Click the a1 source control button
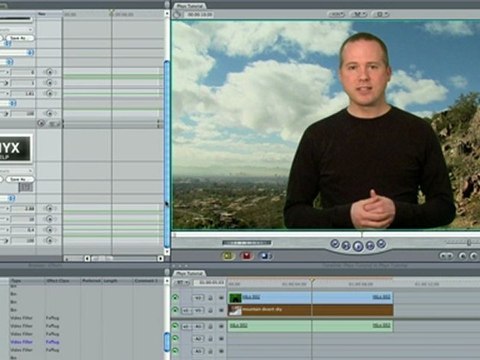 [x=186, y=326]
